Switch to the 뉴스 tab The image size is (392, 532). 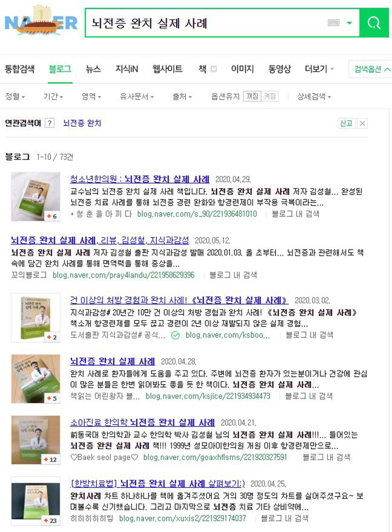pyautogui.click(x=93, y=69)
